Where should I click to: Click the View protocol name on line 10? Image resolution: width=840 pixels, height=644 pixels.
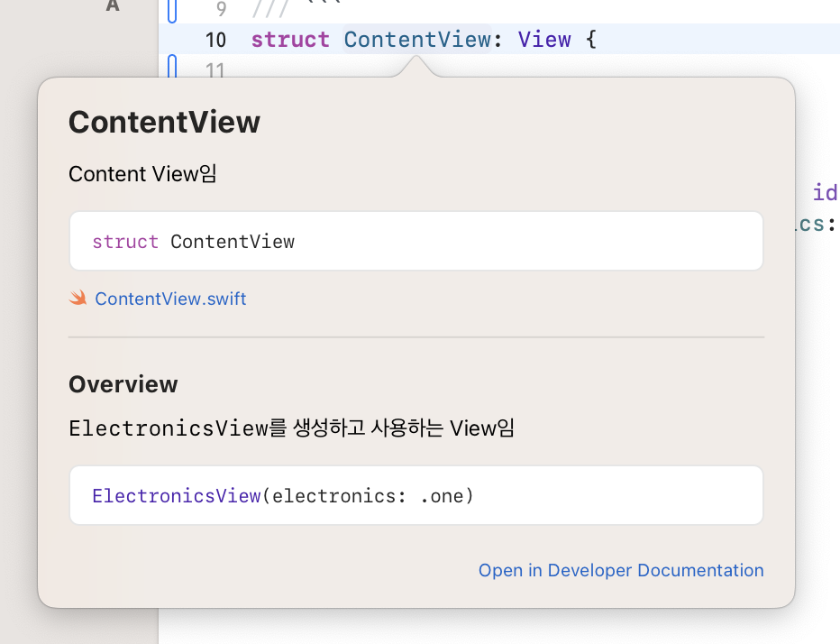pyautogui.click(x=544, y=39)
